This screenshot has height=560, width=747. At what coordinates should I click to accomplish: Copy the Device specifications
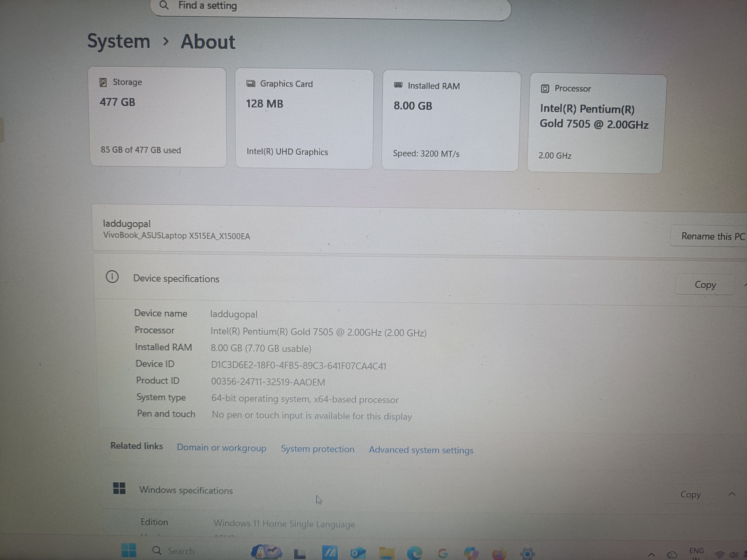tap(705, 285)
